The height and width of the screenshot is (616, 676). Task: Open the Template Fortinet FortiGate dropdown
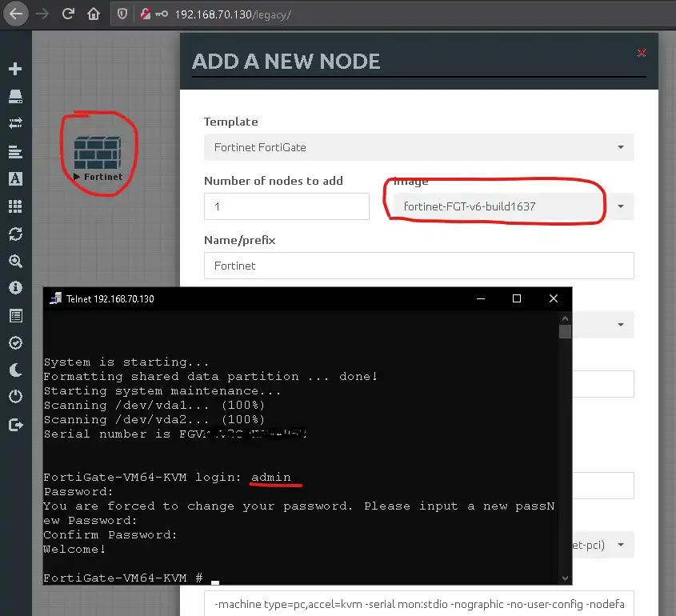point(418,147)
